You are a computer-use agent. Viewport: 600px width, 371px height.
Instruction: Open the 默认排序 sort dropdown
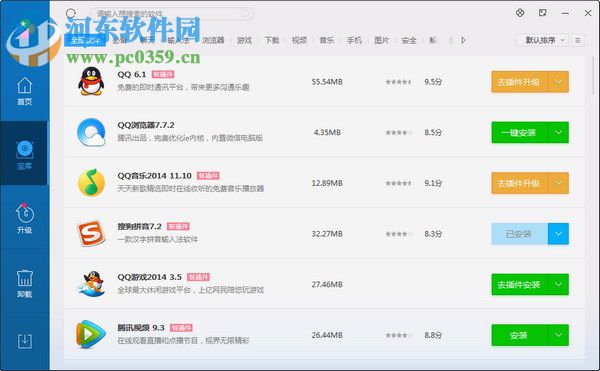pos(543,40)
